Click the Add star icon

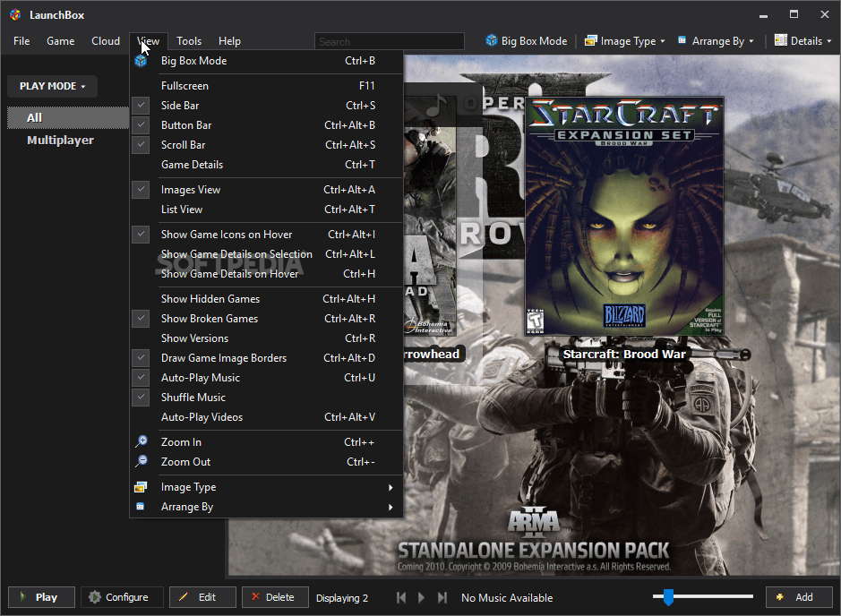click(780, 596)
